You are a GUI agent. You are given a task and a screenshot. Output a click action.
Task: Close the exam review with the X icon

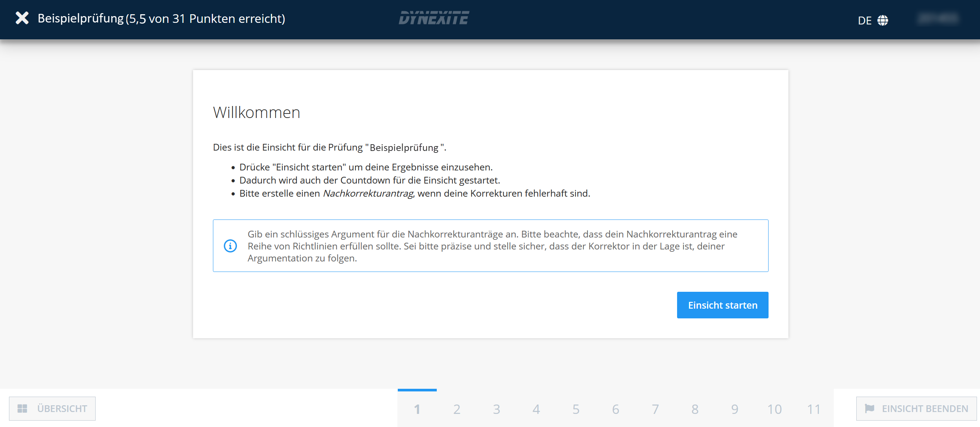point(22,18)
